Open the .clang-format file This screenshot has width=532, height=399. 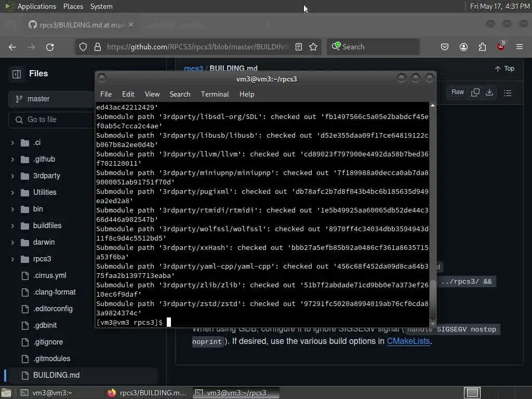click(x=54, y=292)
